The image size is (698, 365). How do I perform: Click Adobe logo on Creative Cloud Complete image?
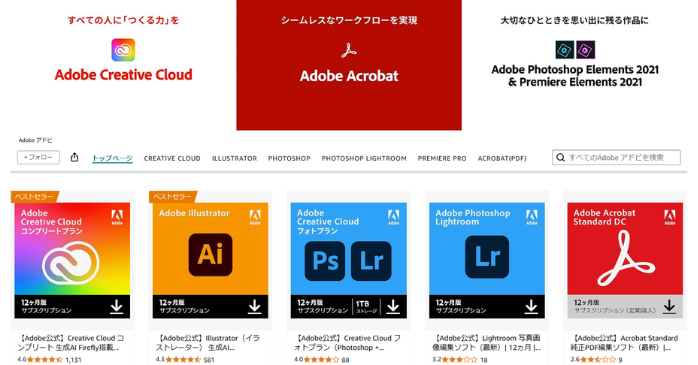coord(117,217)
